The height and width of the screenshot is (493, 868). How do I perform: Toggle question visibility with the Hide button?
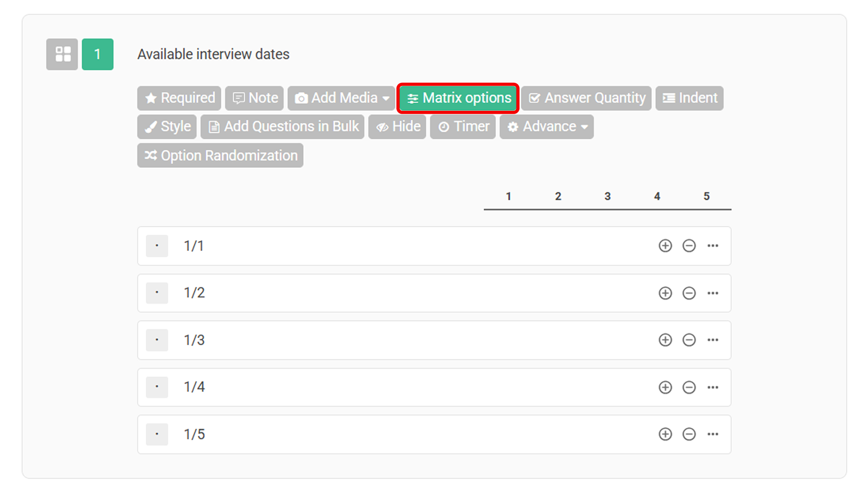397,126
